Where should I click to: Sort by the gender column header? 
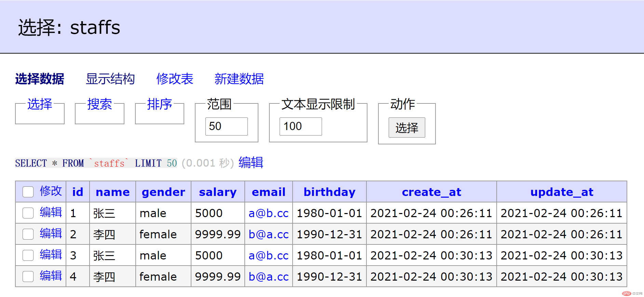pos(163,193)
